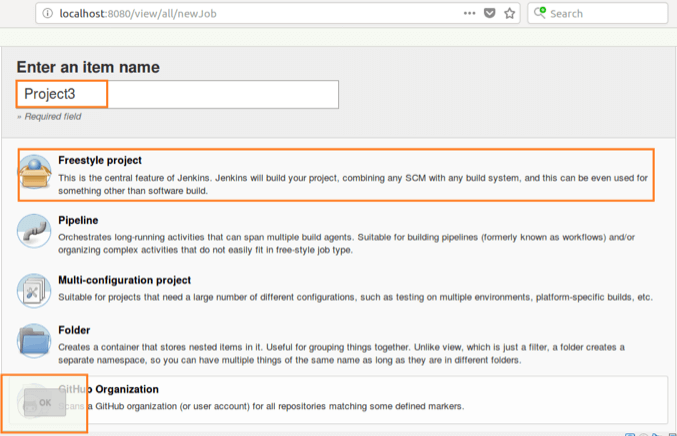
Task: Click the Multi-configuration project tools icon
Action: (34, 291)
